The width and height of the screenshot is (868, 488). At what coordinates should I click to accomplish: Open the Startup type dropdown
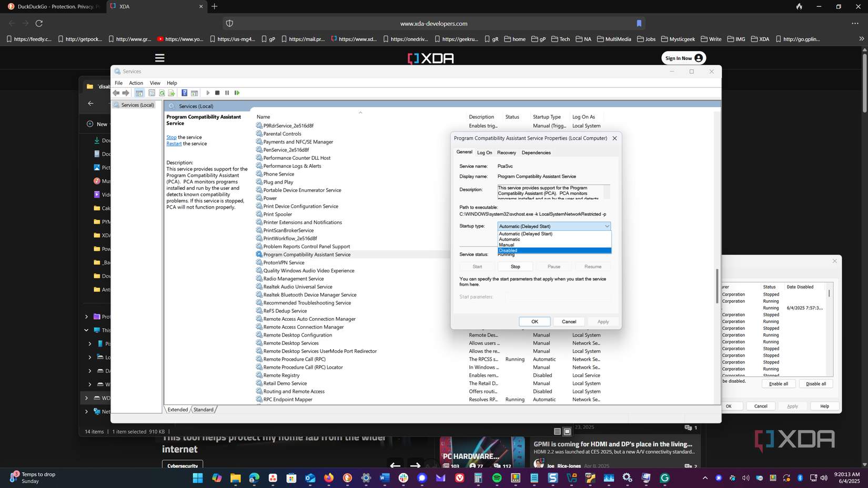(605, 226)
